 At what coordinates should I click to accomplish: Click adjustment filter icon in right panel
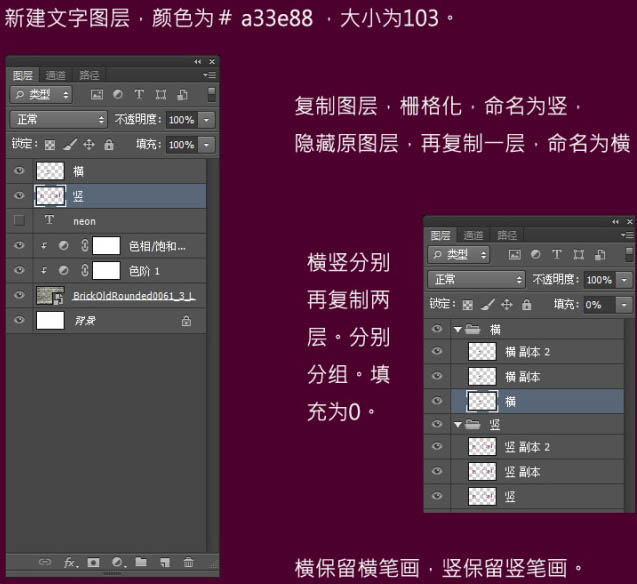536,255
